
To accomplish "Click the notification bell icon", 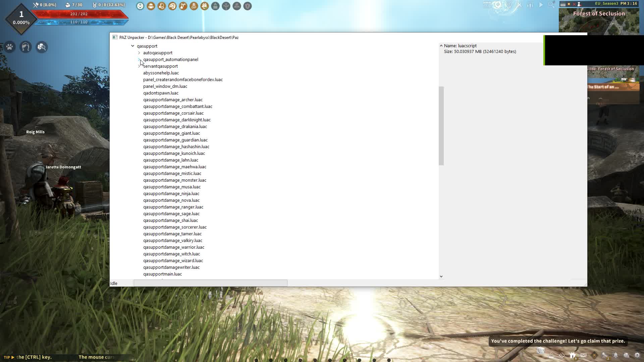I will click(615, 355).
